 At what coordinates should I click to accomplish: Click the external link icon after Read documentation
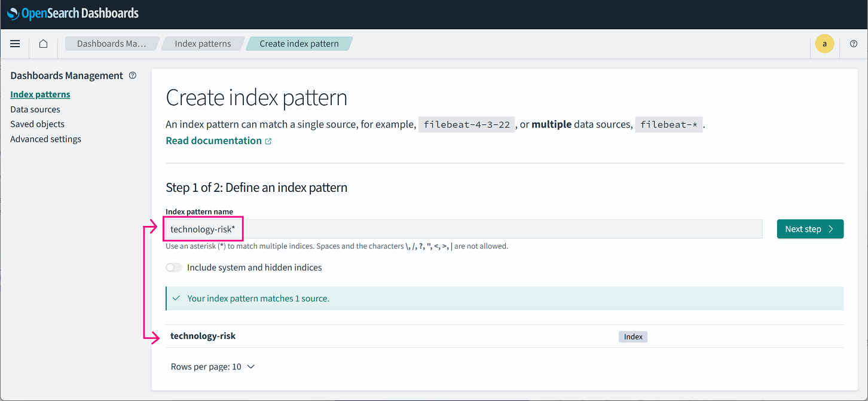[268, 141]
